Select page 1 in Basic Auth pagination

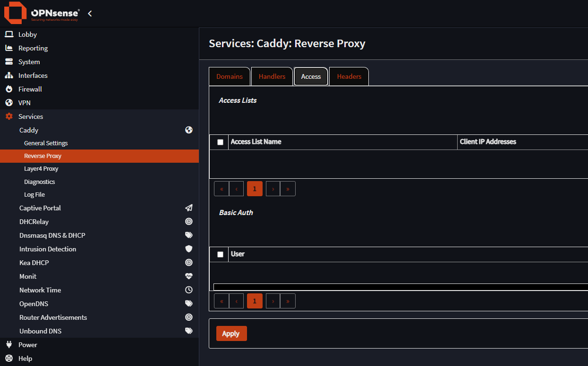[x=255, y=301]
